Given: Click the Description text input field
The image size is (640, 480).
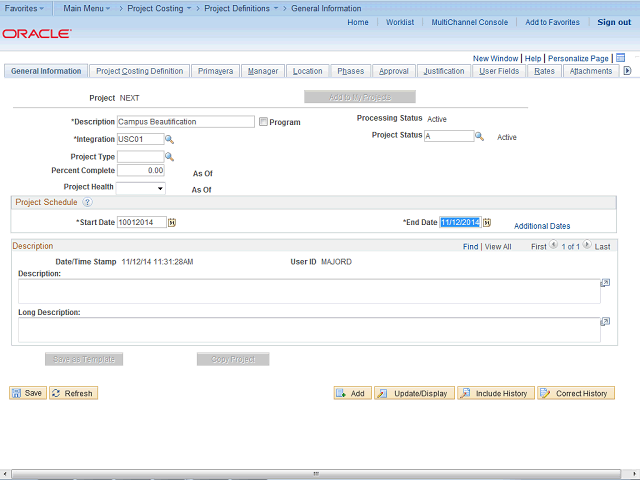Looking at the screenshot, I should [185, 122].
